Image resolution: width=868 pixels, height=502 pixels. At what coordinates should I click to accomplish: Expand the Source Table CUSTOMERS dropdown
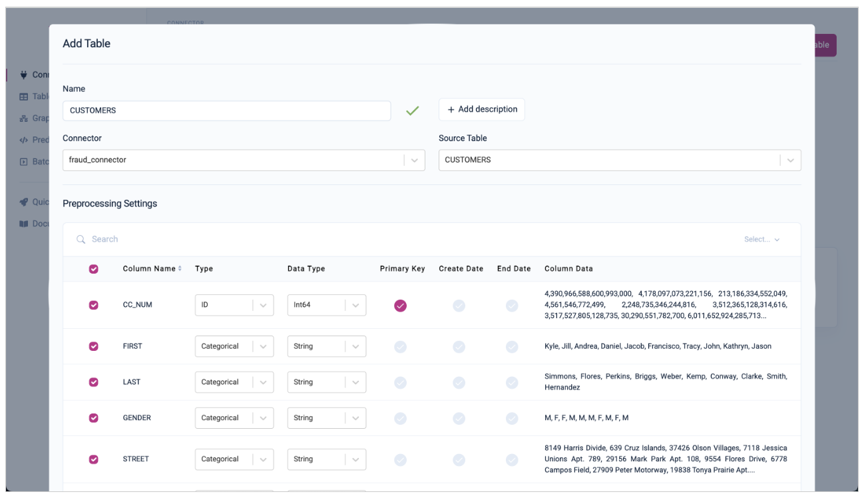(x=620, y=160)
